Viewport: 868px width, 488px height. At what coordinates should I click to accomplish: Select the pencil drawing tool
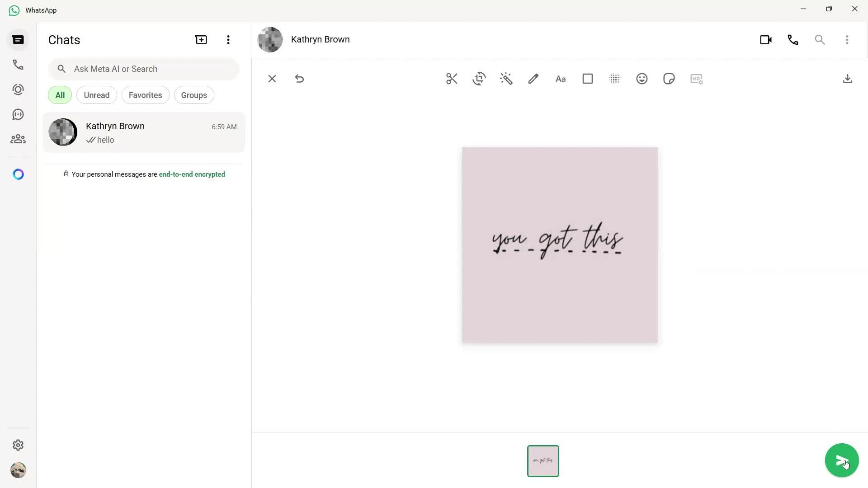point(533,79)
